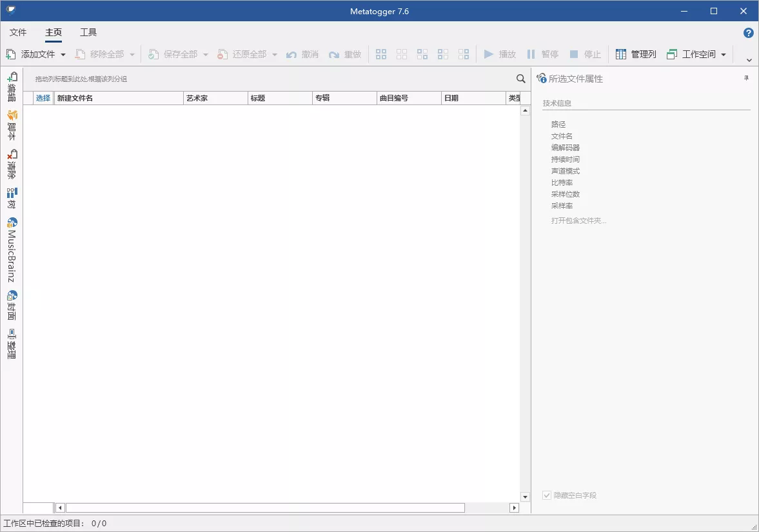Click the 选择 column header checkbox area

42,97
